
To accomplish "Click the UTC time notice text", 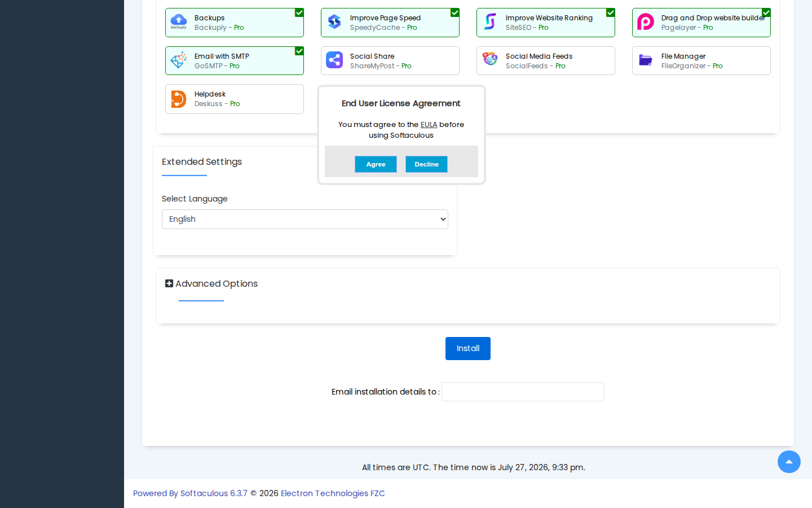I will (x=474, y=467).
